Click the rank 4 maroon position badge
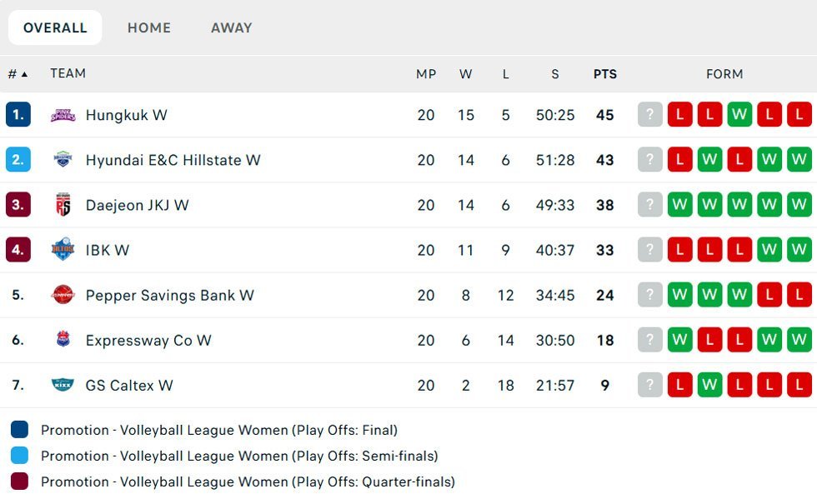This screenshot has width=817, height=504. tap(18, 250)
